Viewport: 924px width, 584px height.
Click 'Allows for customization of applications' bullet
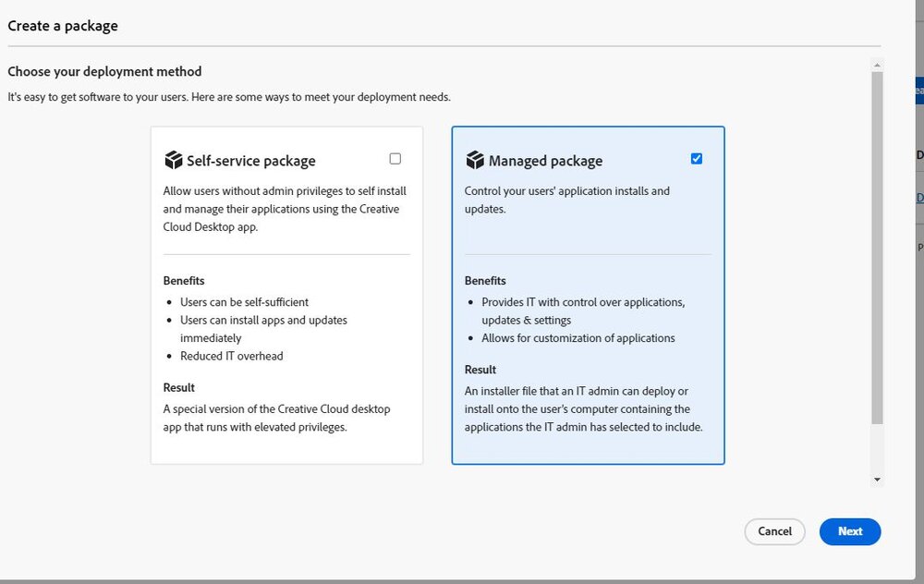click(x=578, y=338)
